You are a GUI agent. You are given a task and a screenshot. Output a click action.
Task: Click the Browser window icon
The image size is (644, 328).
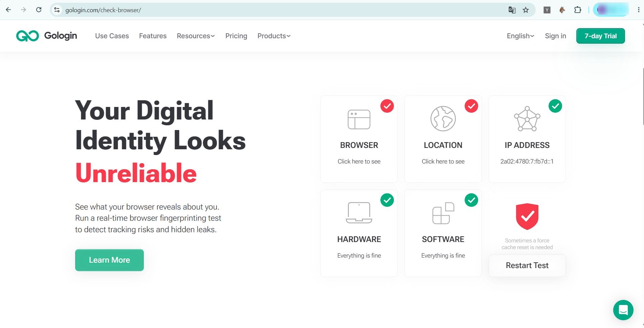(359, 119)
